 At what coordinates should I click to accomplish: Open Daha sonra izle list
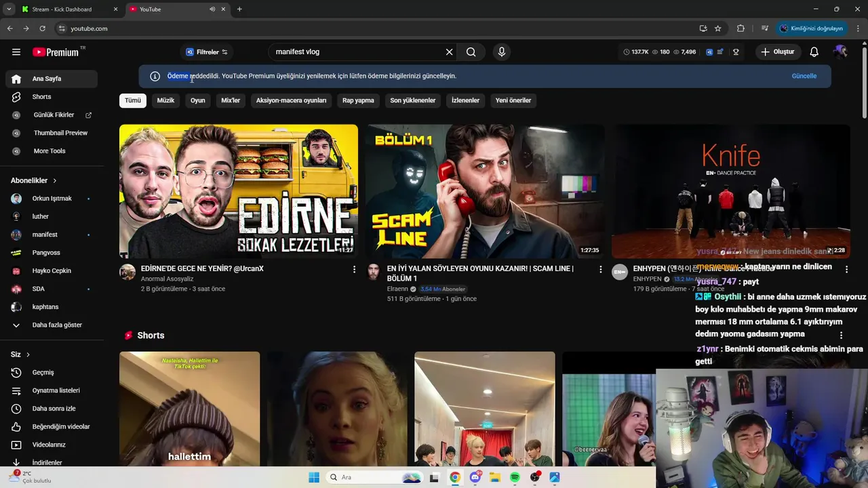click(52, 409)
